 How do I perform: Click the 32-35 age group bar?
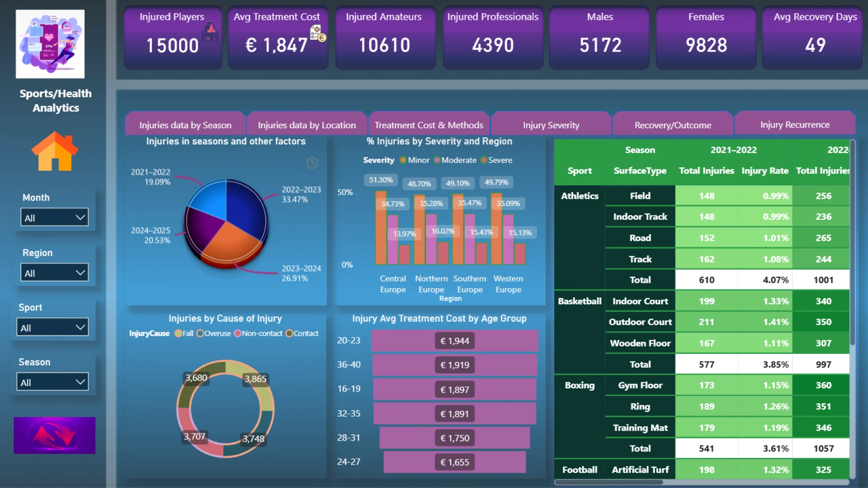[x=455, y=413]
